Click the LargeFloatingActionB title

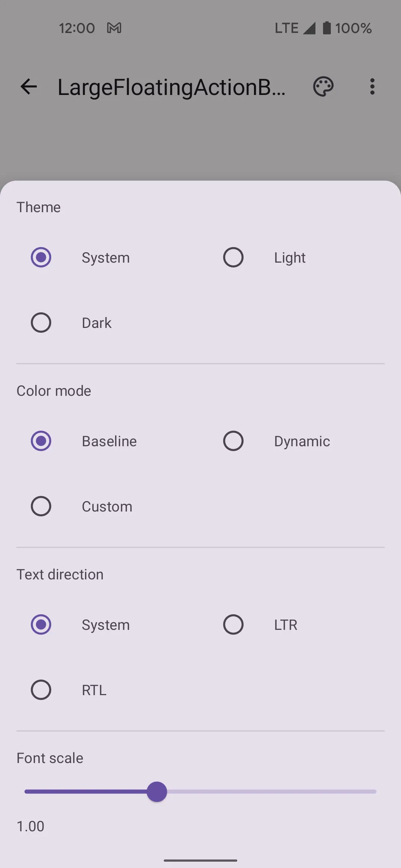172,86
